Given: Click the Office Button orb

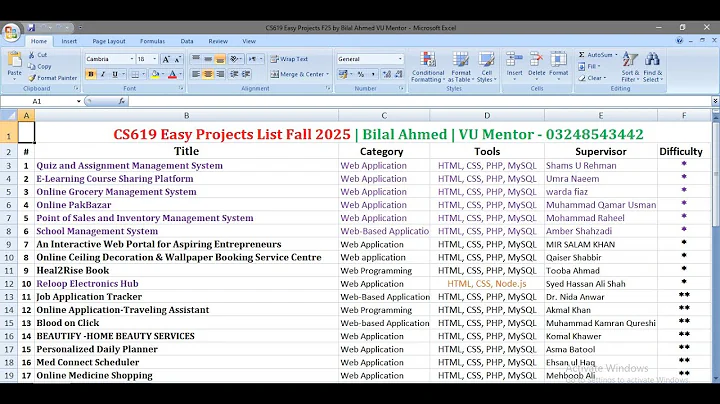Looking at the screenshot, I should [11, 32].
